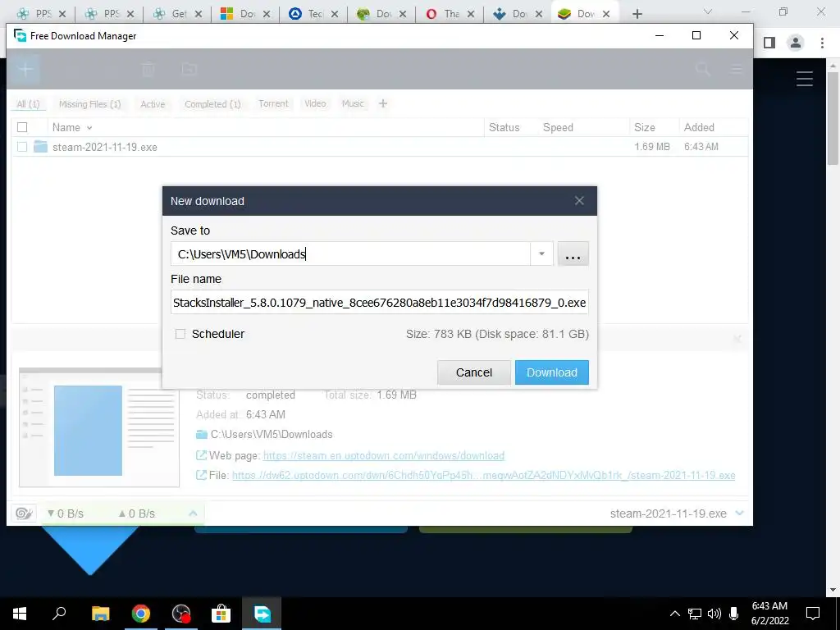This screenshot has width=840, height=630.
Task: Close the New download dialog with X
Action: (x=579, y=201)
